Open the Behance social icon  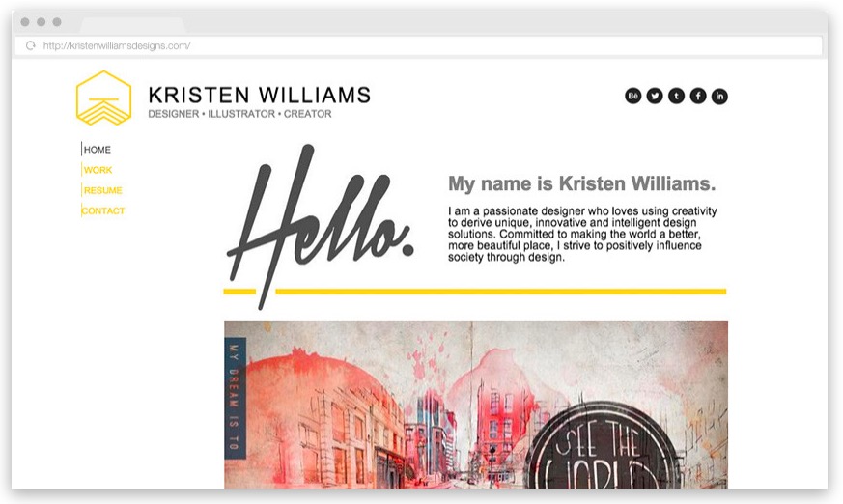pyautogui.click(x=632, y=97)
